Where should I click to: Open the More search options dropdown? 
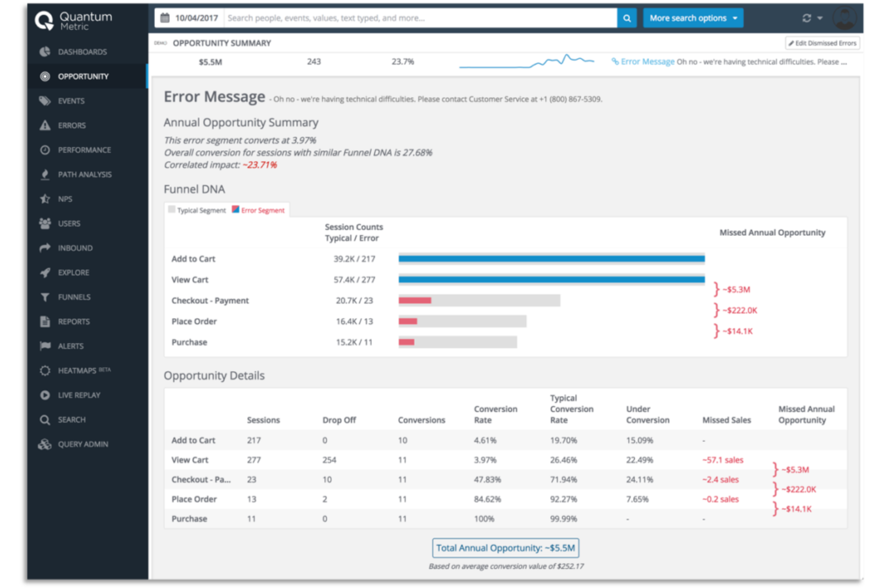click(692, 18)
